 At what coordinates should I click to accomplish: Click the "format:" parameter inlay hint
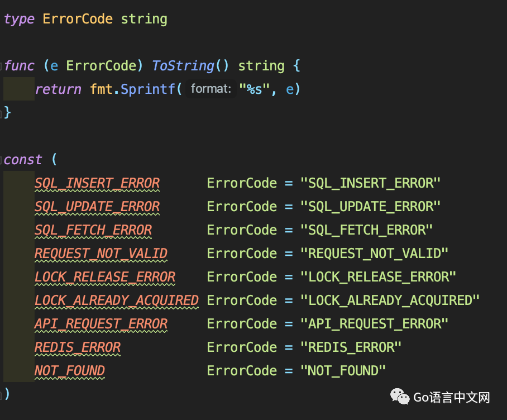(x=211, y=89)
